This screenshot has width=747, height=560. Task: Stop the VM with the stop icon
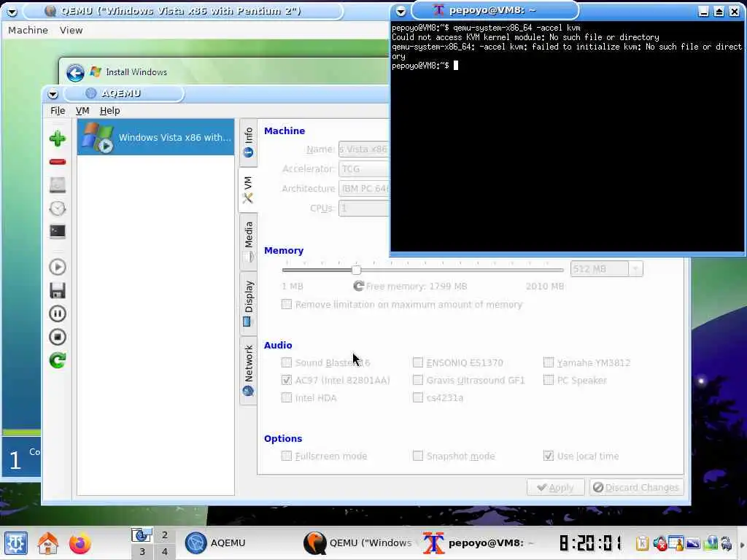[x=58, y=337]
